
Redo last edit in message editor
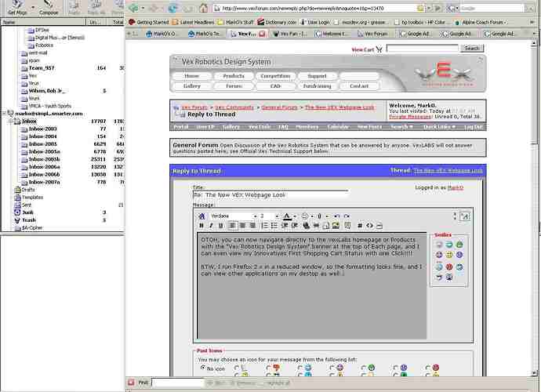tap(347, 216)
